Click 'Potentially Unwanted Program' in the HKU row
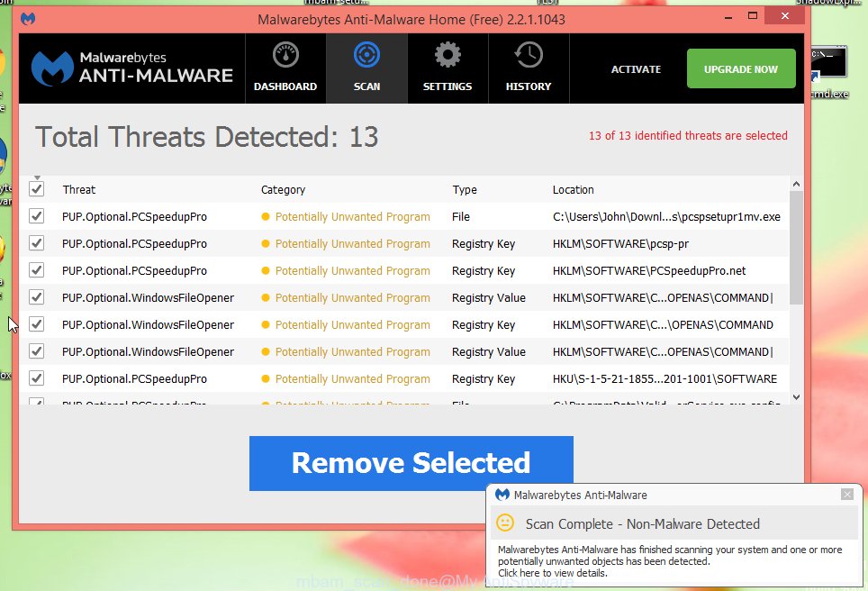 click(352, 379)
